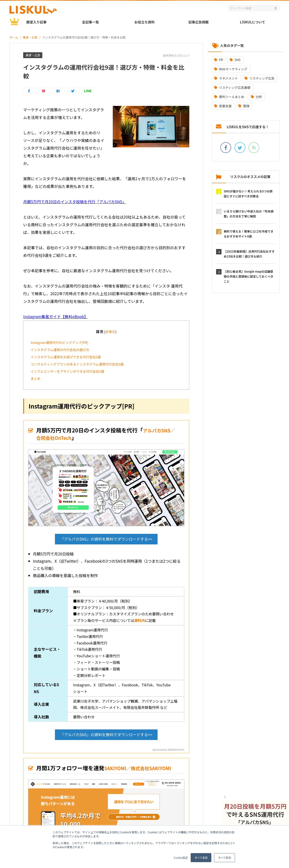Save article to Pocket
The height and width of the screenshot is (868, 289).
tap(44, 91)
